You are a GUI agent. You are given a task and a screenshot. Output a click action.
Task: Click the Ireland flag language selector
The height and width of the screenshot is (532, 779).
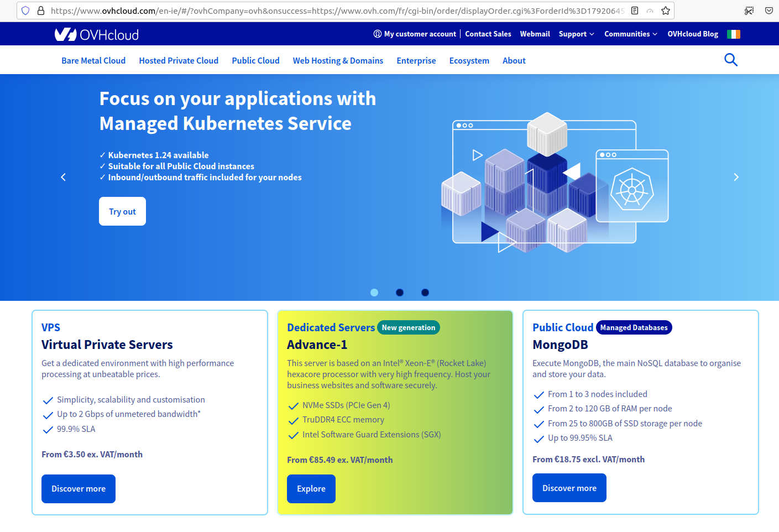tap(734, 34)
